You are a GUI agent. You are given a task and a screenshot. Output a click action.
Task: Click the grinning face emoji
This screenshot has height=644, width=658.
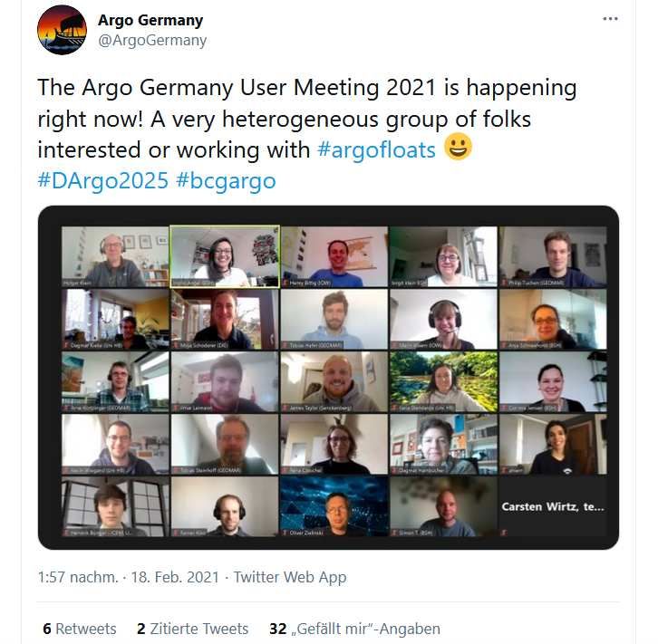(x=458, y=147)
